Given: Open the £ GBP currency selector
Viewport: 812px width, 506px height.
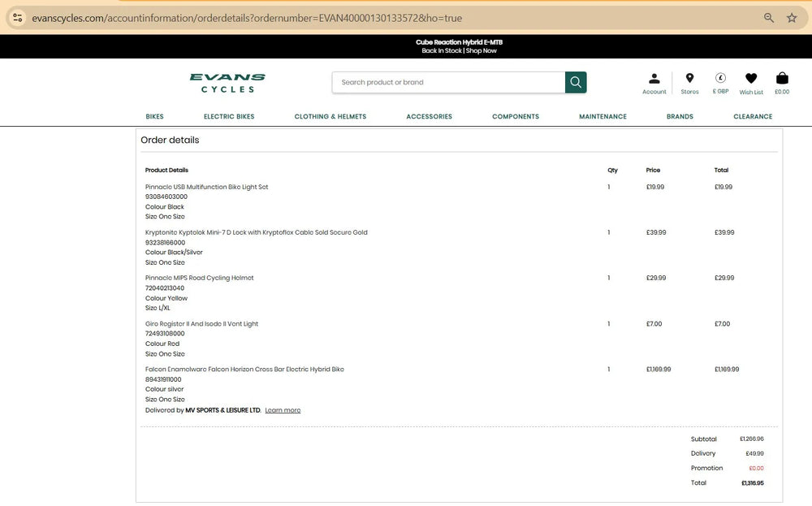Looking at the screenshot, I should click(720, 84).
